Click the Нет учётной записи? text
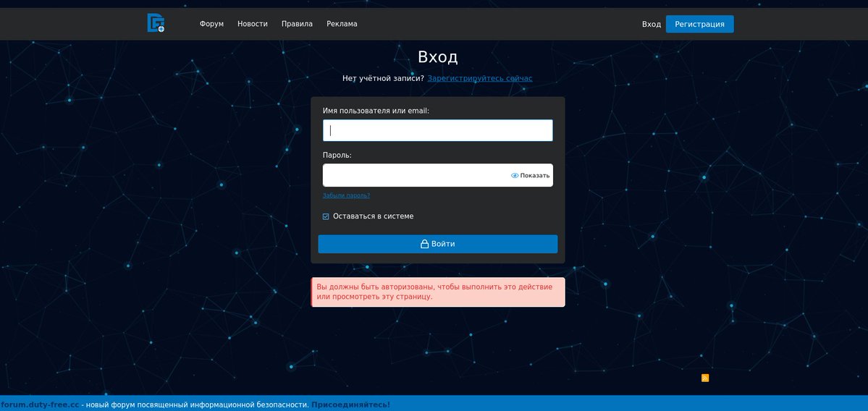 coord(383,78)
